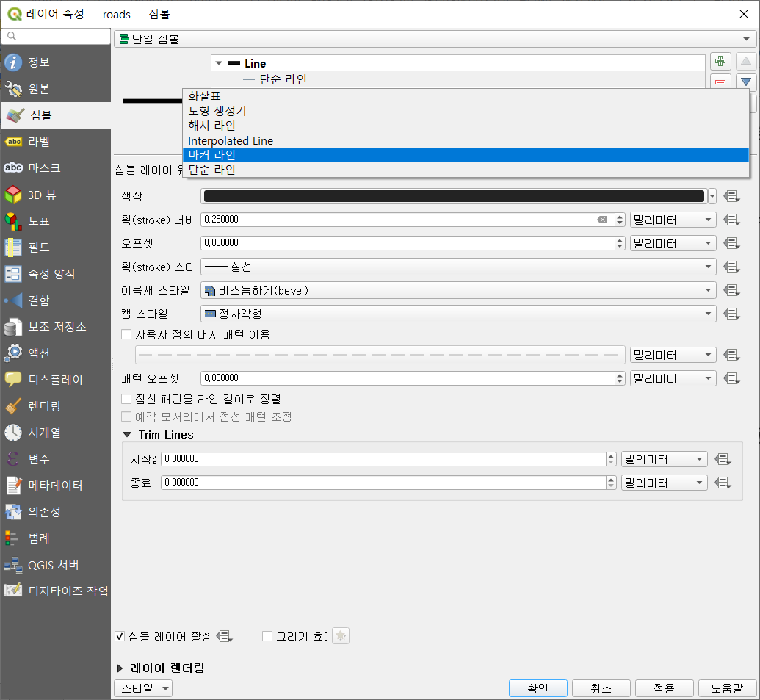Open the 디지타이즈 작업 (Digitizing) icon
Image resolution: width=760 pixels, height=700 pixels.
pyautogui.click(x=13, y=591)
